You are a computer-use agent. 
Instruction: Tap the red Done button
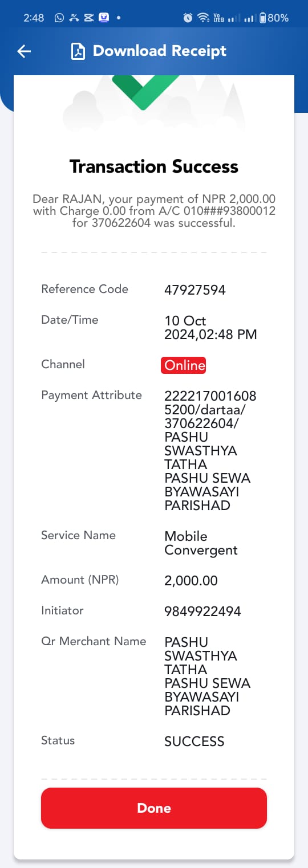coord(154,808)
